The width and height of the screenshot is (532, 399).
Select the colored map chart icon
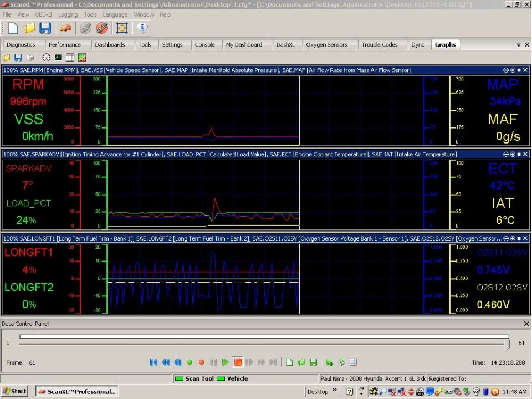coord(82,58)
